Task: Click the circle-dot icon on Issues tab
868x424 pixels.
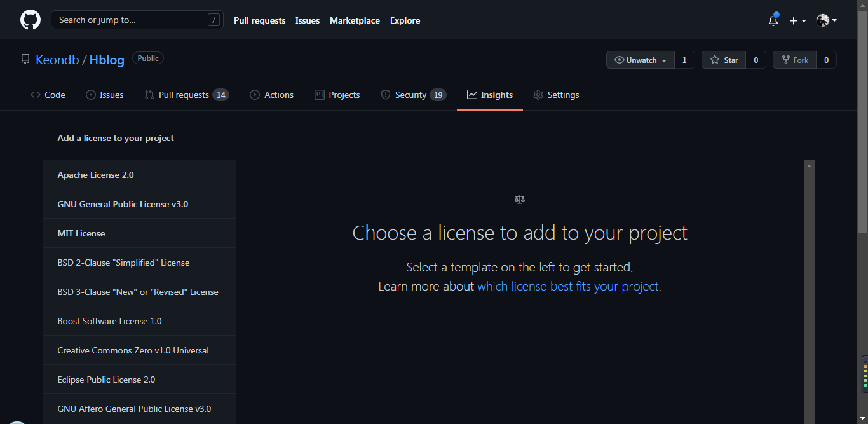Action: 91,95
